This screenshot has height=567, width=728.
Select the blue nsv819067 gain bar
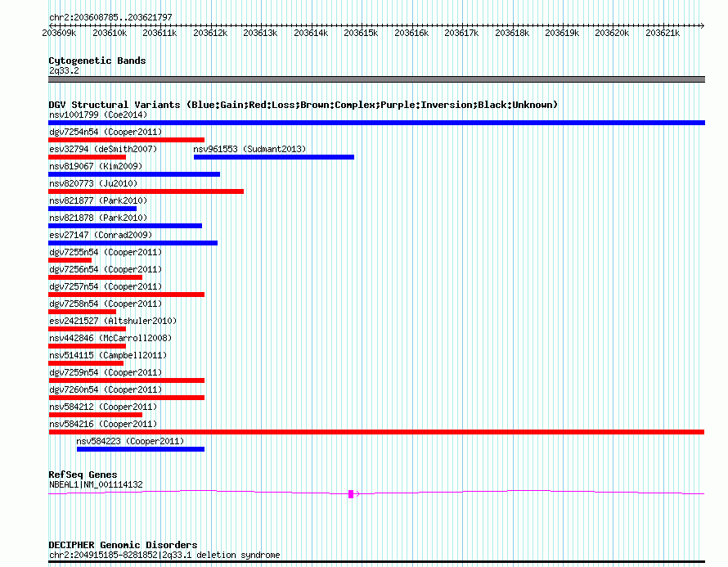(134, 174)
